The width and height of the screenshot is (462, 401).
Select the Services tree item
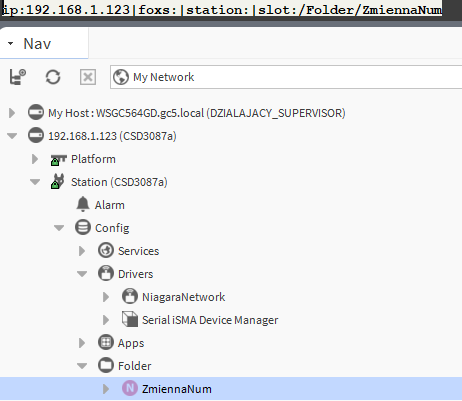click(138, 251)
